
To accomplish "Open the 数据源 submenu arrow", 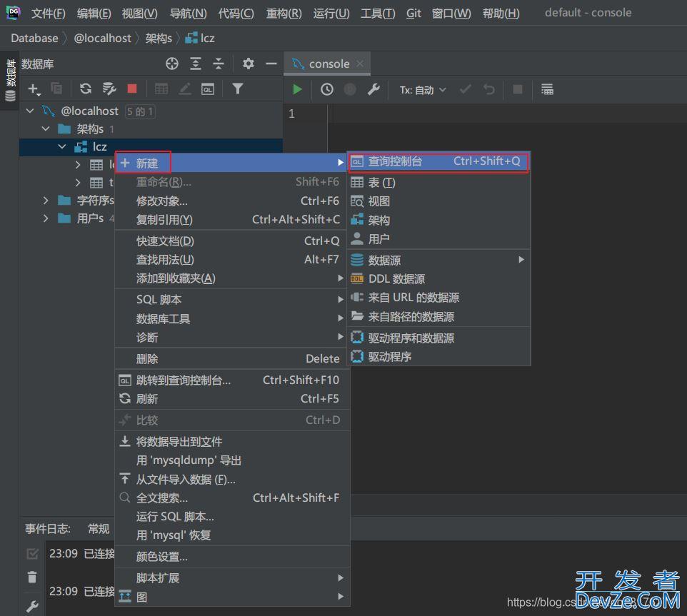I will [x=521, y=260].
